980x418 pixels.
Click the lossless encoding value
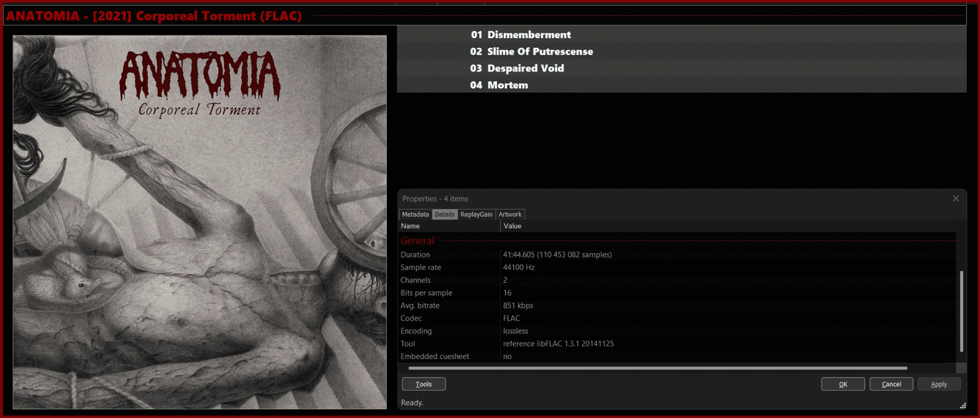pos(516,331)
